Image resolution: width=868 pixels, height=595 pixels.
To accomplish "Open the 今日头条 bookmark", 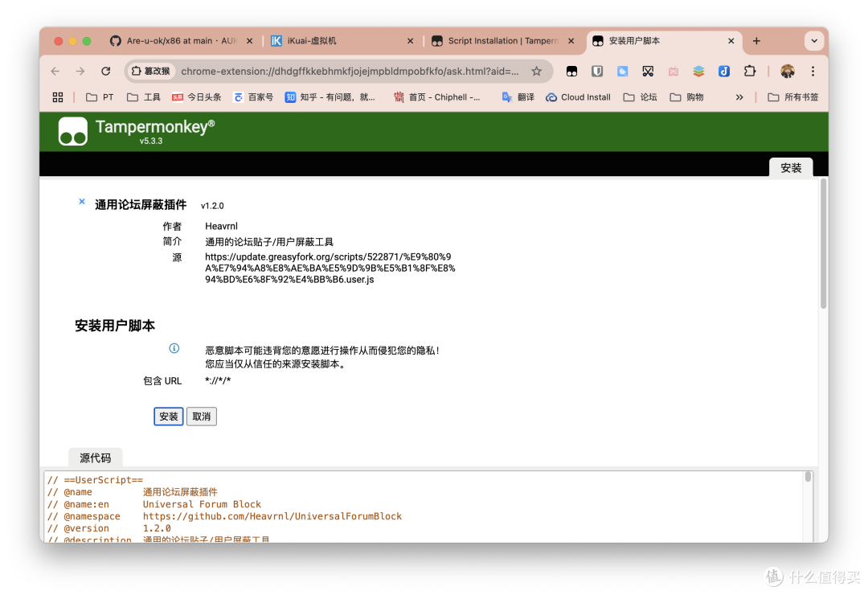I will click(197, 97).
